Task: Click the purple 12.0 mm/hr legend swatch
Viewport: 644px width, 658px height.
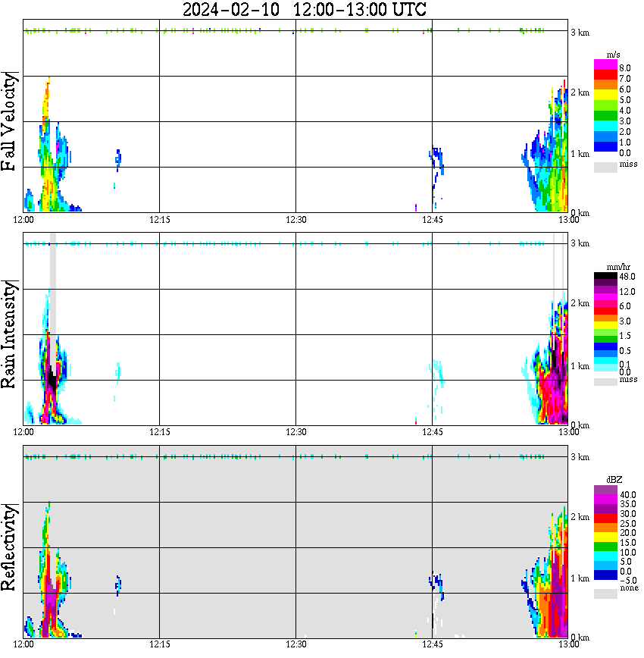Action: click(x=605, y=290)
